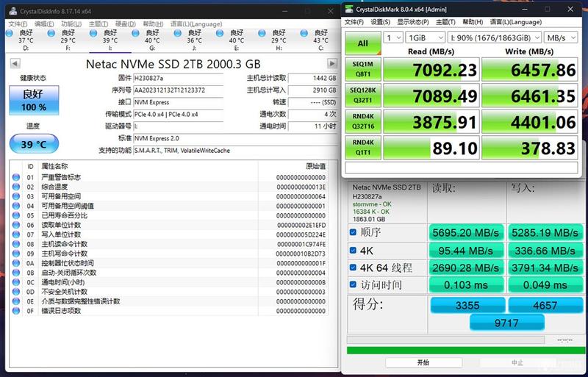Open 设置(S) menu in CrystalDiskMark
588x377 pixels.
point(380,22)
